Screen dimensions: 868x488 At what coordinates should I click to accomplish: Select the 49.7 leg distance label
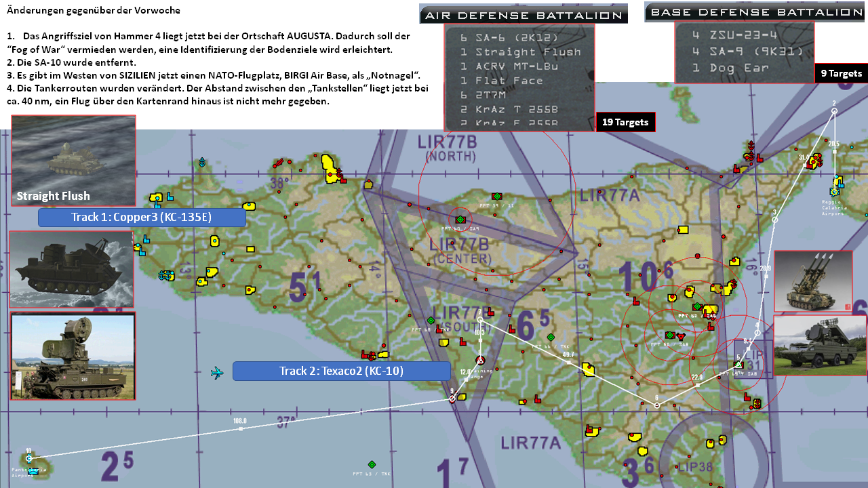pos(568,354)
